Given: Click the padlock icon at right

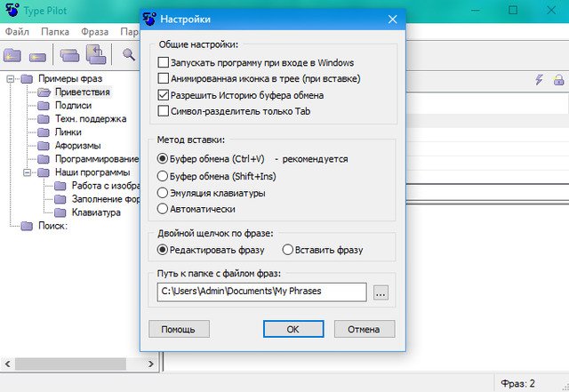Looking at the screenshot, I should point(557,80).
